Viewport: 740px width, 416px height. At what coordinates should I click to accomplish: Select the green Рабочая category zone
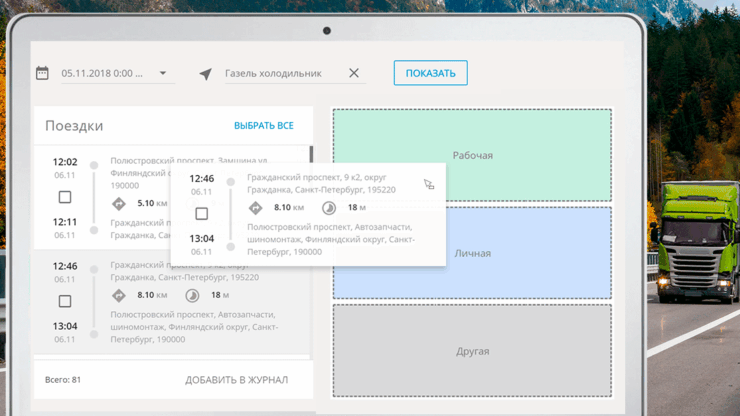click(x=472, y=155)
